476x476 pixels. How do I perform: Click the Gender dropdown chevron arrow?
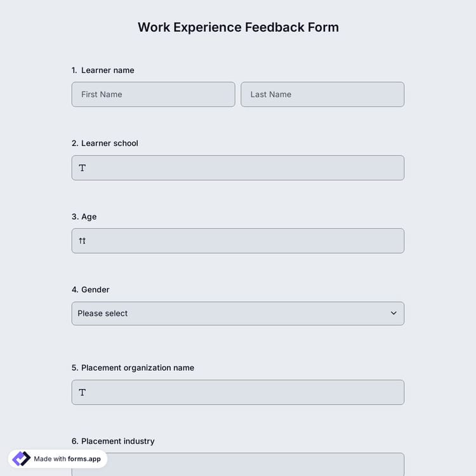click(393, 314)
